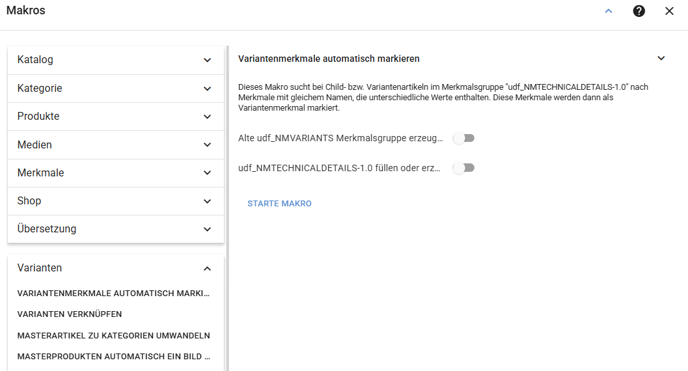Select Variantenmerkmale automatisch markieren macro

(x=113, y=293)
